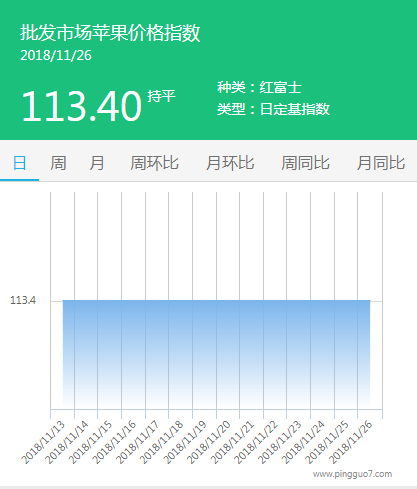Screen dimensions: 417x489
Task: Open the 月环比 tab
Action: 230,163
